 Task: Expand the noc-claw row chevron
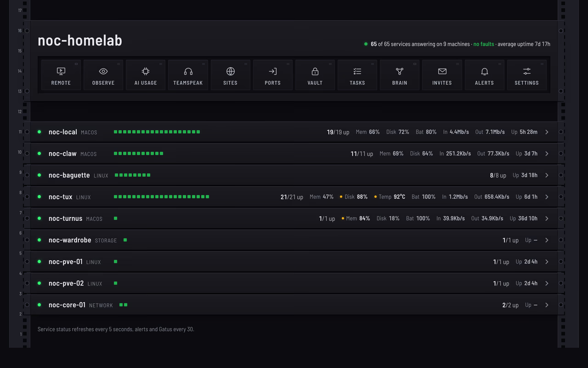tap(547, 154)
